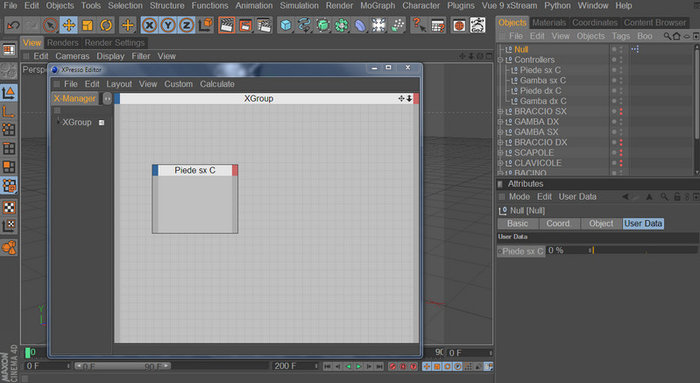
Task: Add a Cube primitive object
Action: click(286, 25)
